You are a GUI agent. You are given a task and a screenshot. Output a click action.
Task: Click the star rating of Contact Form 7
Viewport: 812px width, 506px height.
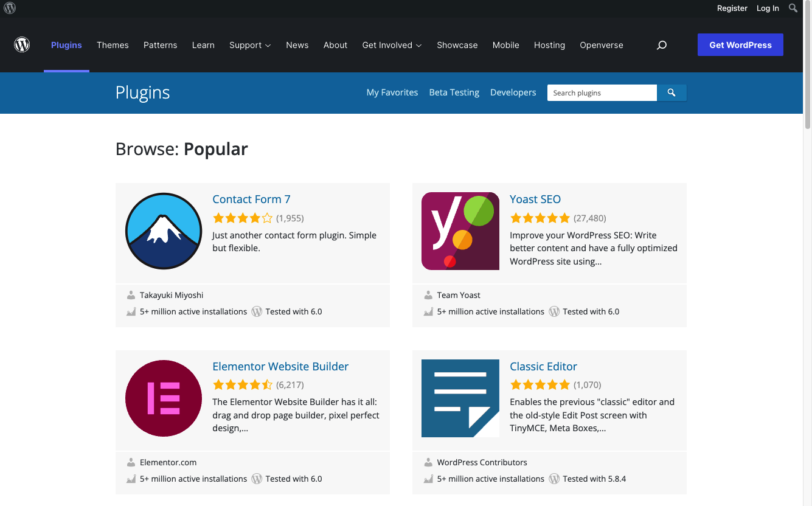[x=243, y=218]
